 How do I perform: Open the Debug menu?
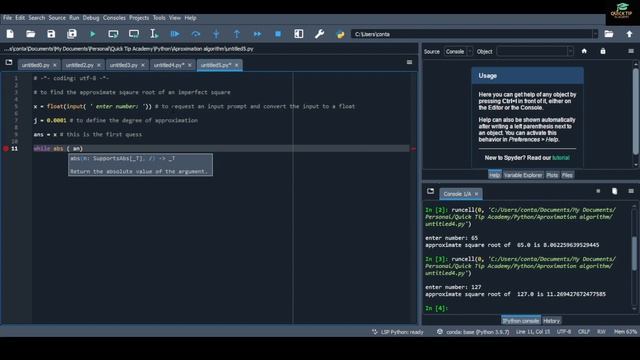tap(91, 18)
